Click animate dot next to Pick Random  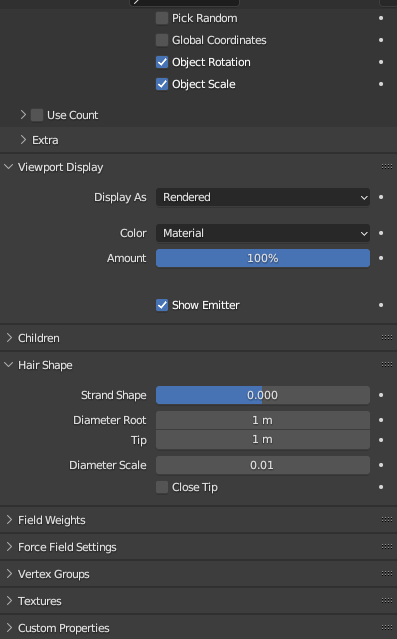[x=381, y=18]
